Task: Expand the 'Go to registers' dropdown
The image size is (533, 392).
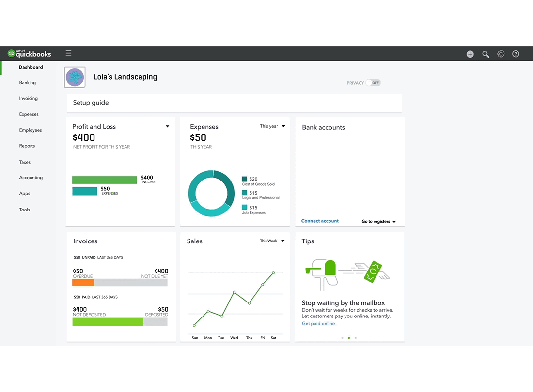Action: pos(378,221)
